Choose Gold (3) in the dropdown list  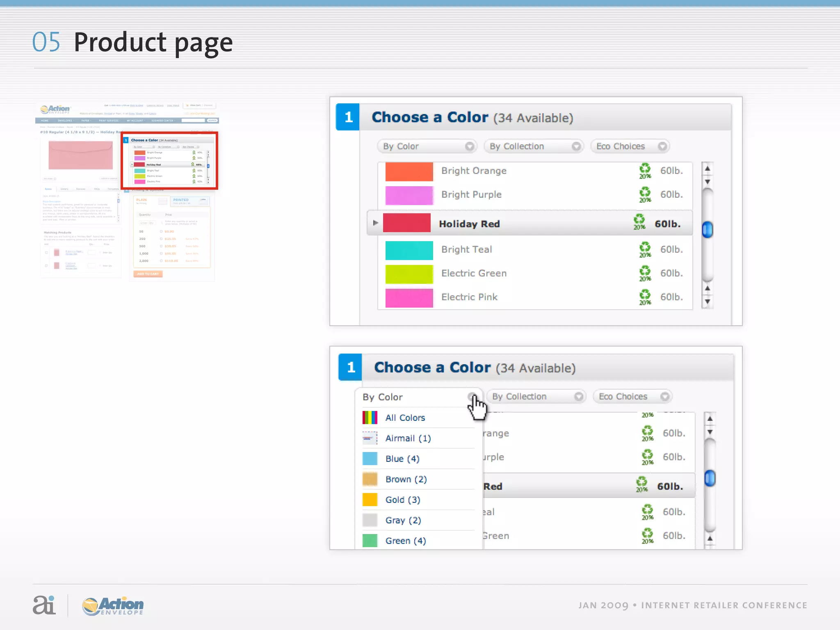coord(402,500)
